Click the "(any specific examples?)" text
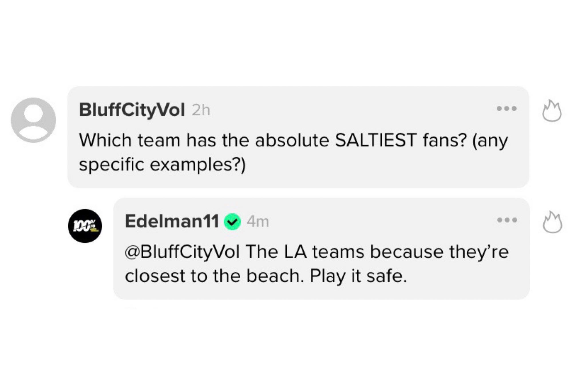The width and height of the screenshot is (586, 392). click(x=162, y=165)
